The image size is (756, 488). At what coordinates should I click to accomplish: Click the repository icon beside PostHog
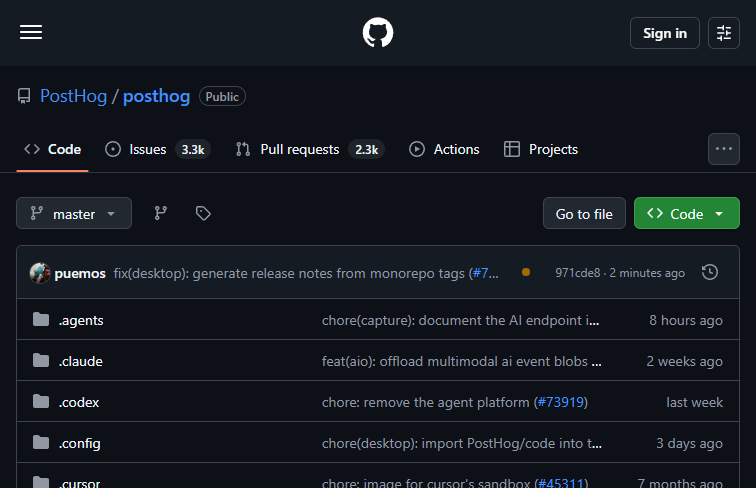tap(24, 96)
